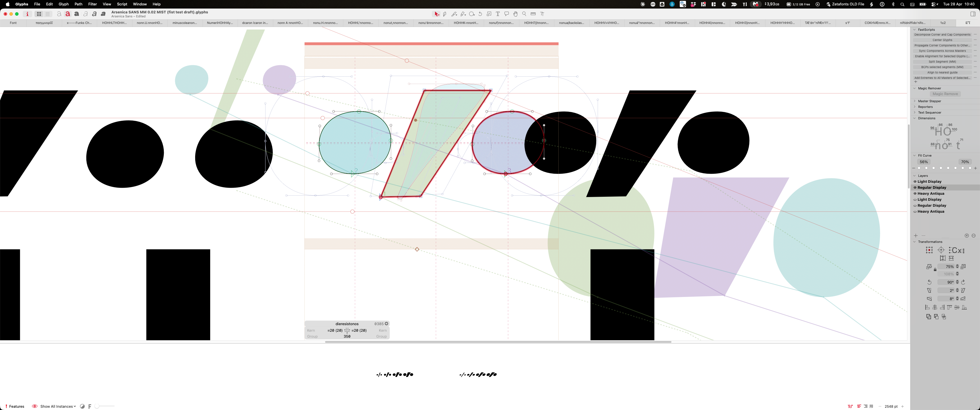This screenshot has width=980, height=410.
Task: Select the Scale tool in toolbar
Action: pos(489,14)
